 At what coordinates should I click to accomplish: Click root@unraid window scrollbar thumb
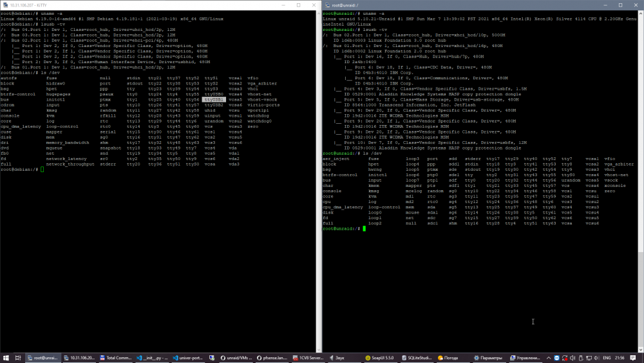point(641,299)
